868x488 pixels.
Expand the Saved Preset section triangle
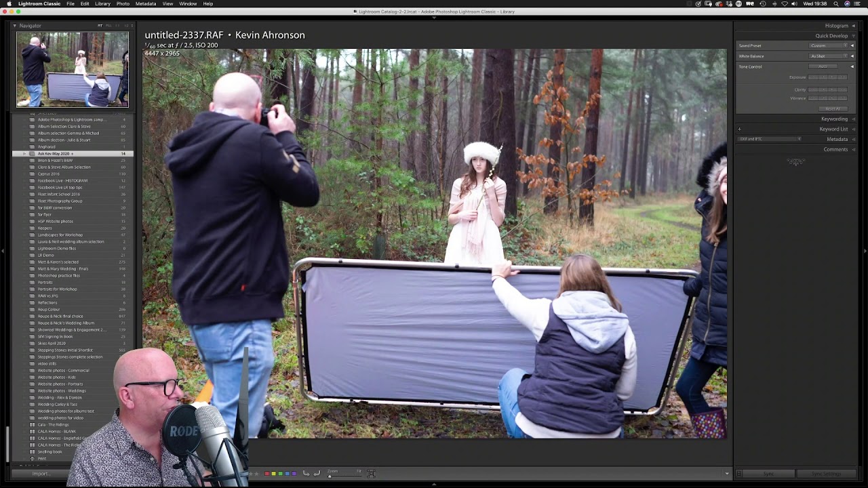pos(852,45)
